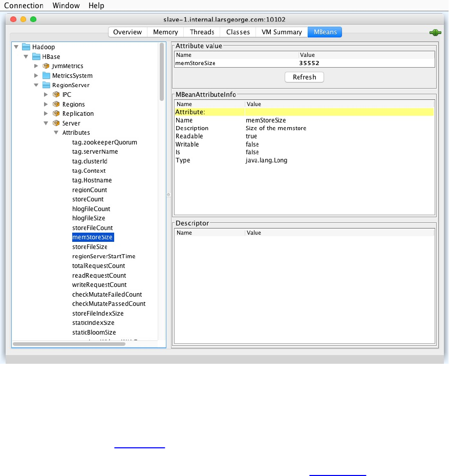
Task: Click the vertical scrollbar of the tree
Action: [x=162, y=72]
